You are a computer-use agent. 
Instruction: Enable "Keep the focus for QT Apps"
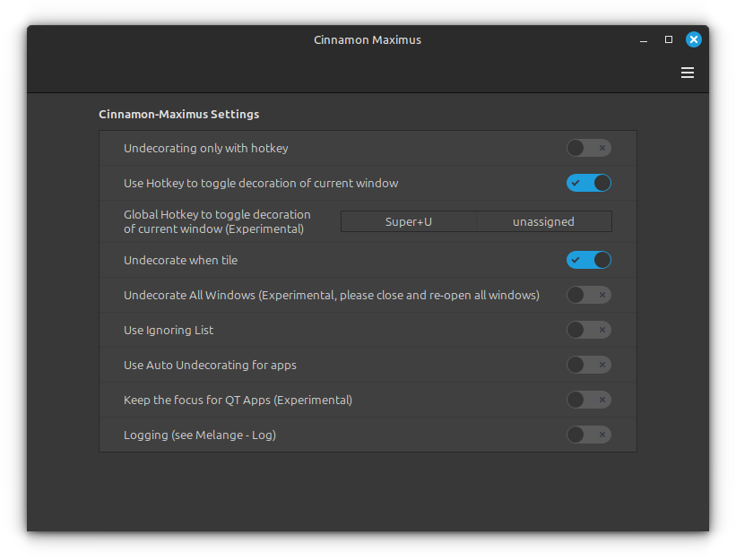[x=589, y=400]
